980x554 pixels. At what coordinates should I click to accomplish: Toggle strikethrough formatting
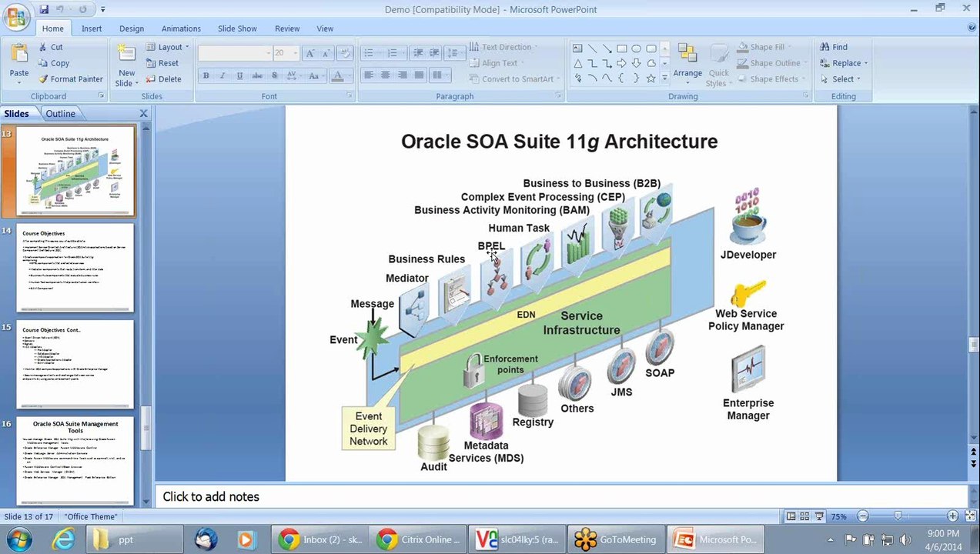pyautogui.click(x=257, y=75)
